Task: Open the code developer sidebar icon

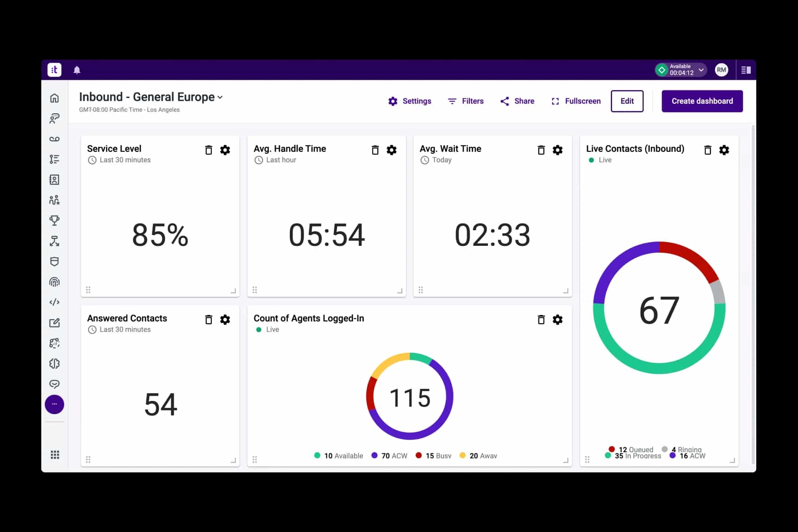Action: pos(55,302)
